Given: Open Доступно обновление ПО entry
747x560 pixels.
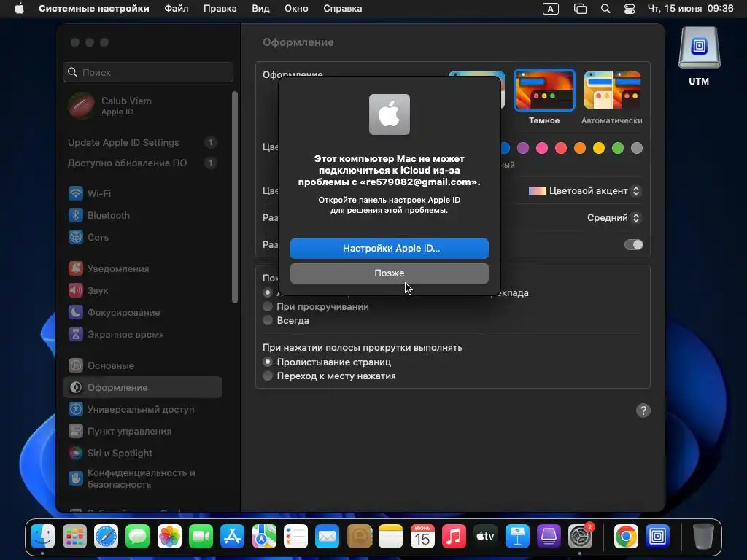Looking at the screenshot, I should 142,163.
